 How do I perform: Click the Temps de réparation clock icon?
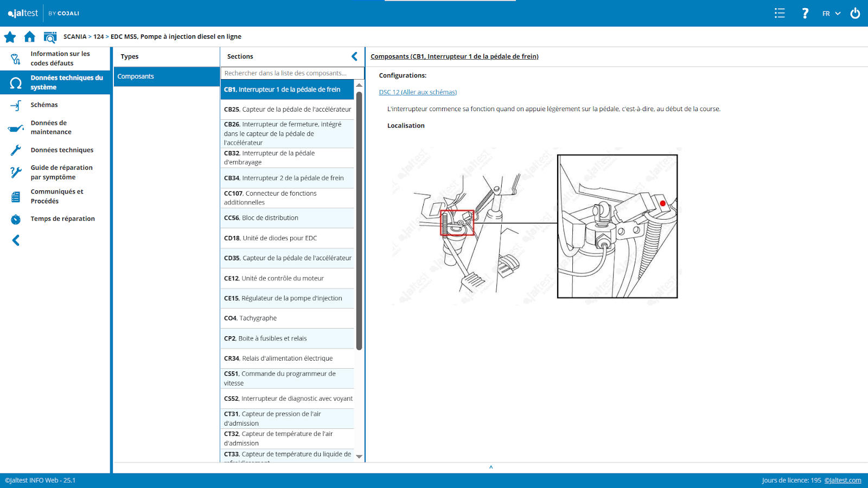pyautogui.click(x=16, y=219)
